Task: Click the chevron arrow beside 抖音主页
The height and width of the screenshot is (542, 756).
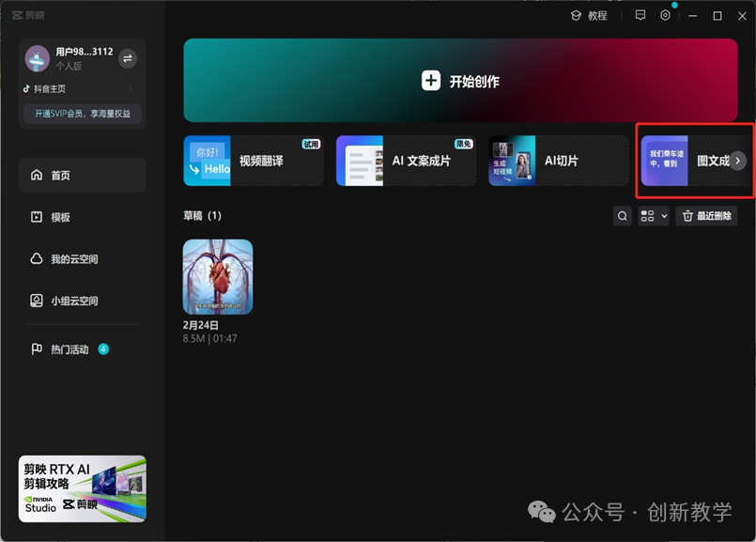Action: (131, 88)
